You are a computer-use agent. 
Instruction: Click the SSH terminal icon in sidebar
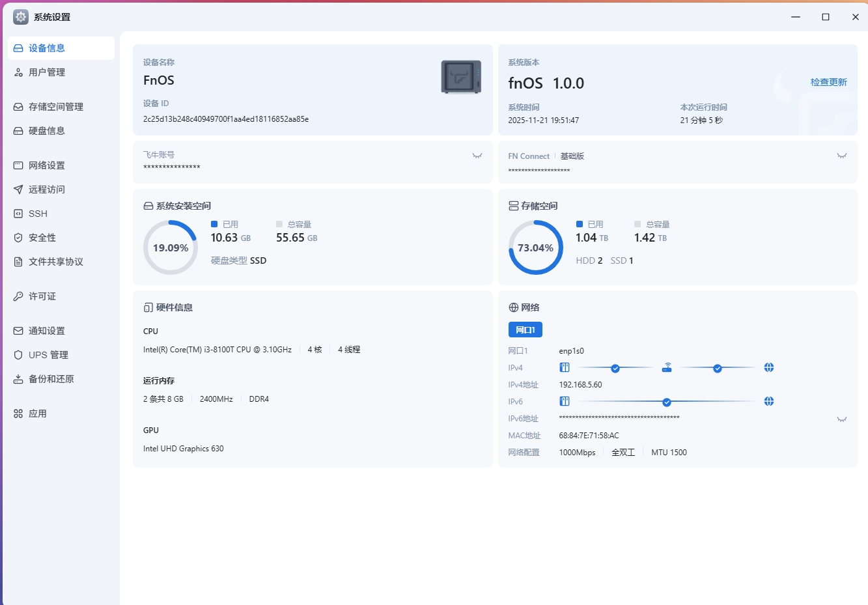click(x=18, y=214)
